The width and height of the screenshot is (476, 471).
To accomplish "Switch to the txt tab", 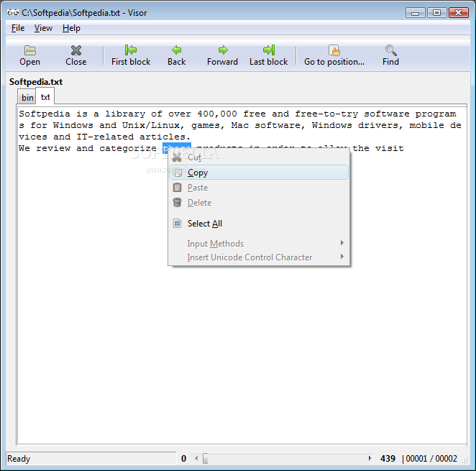I will 45,97.
